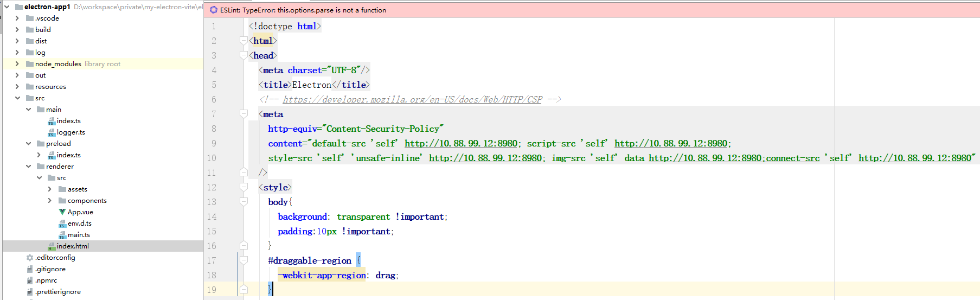Open env.d.ts in the project tree

[80, 224]
